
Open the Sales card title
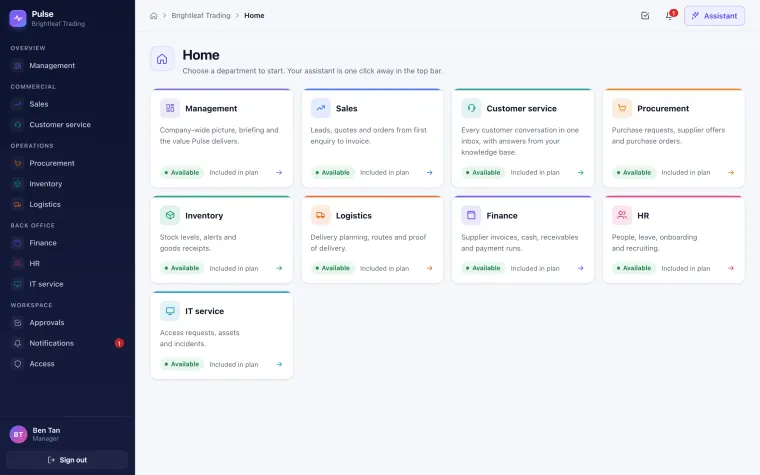pos(347,109)
